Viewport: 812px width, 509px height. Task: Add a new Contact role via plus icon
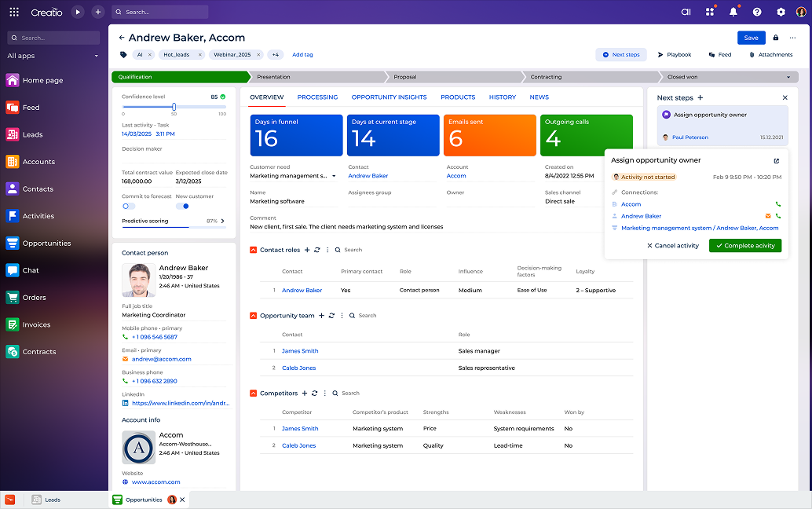coord(307,250)
